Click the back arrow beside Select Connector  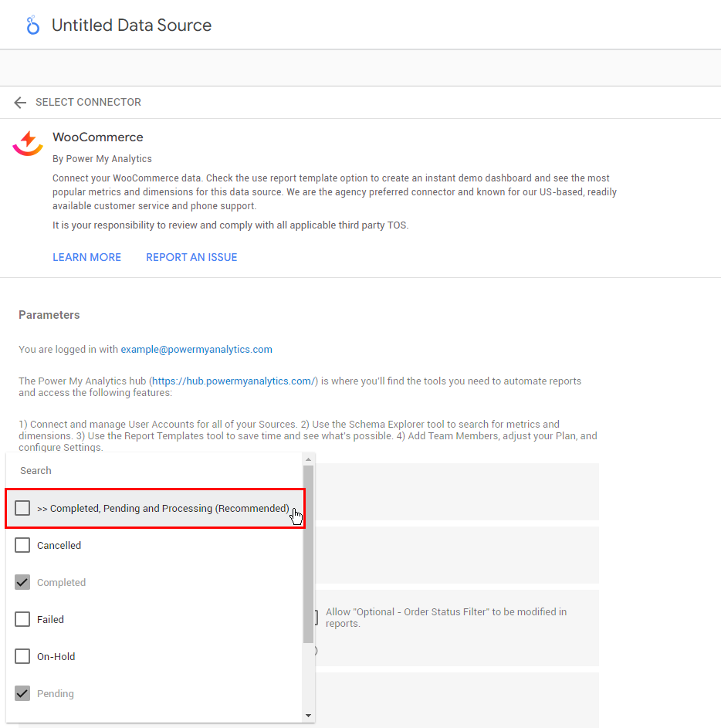20,103
